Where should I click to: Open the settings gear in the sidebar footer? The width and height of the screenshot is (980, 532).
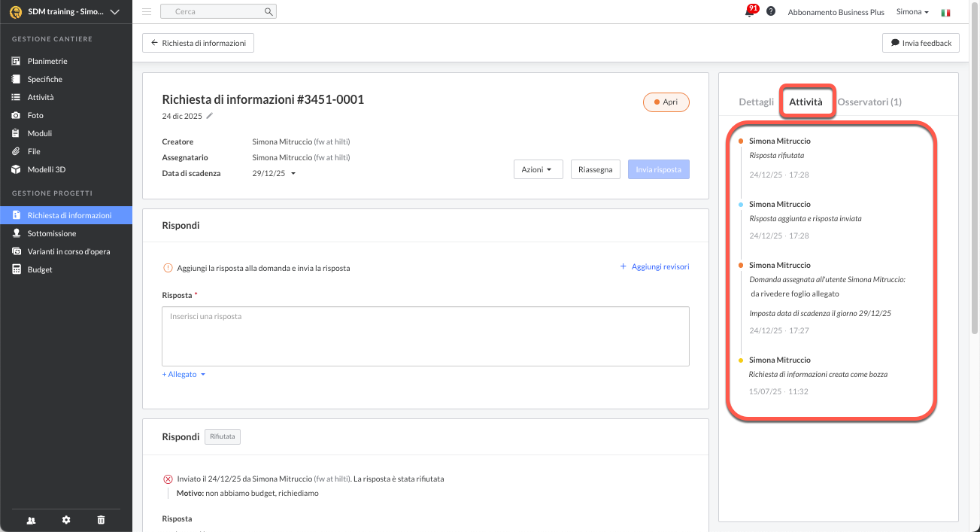point(66,520)
